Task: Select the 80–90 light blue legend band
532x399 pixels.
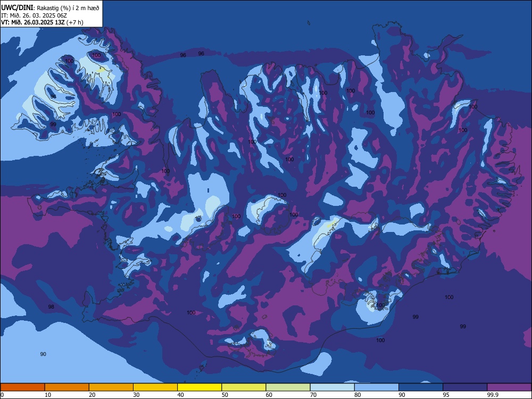Action: point(377,387)
